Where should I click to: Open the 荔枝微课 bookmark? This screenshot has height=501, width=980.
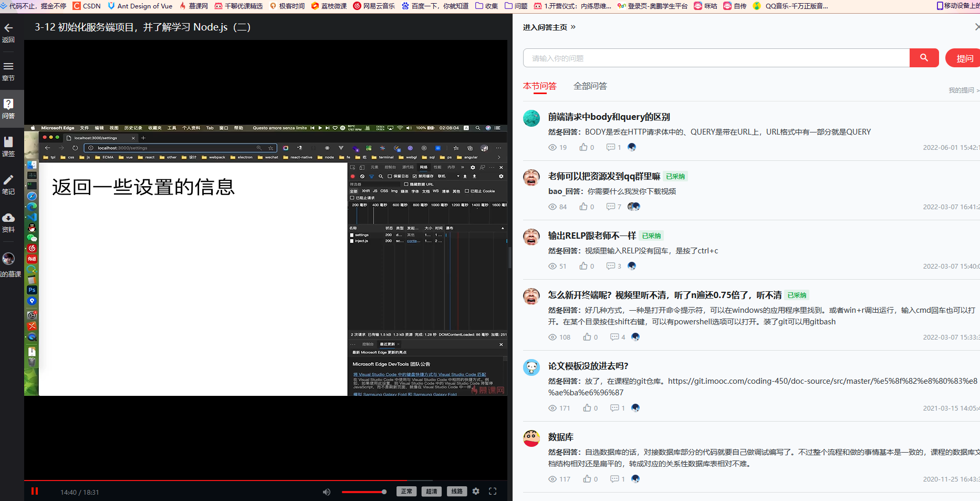tap(329, 6)
